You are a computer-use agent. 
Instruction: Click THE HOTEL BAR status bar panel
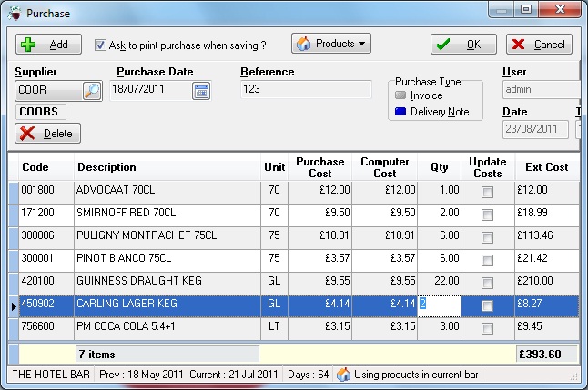tap(51, 375)
